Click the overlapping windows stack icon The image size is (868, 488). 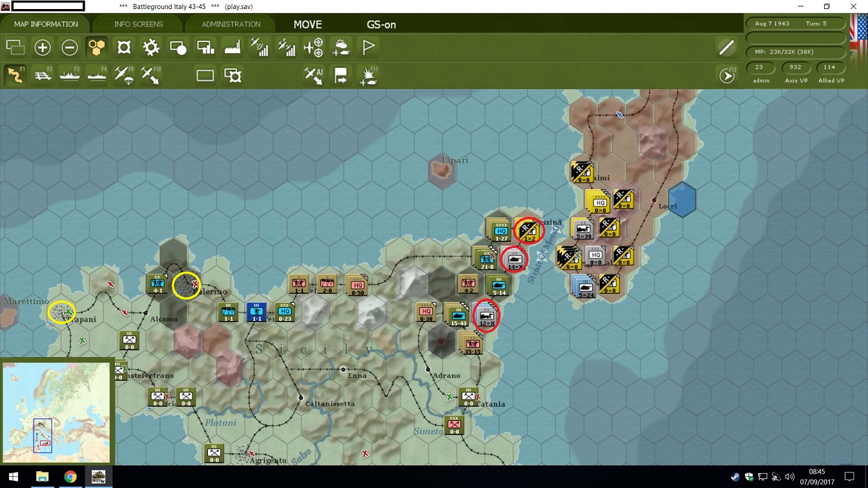tap(15, 47)
